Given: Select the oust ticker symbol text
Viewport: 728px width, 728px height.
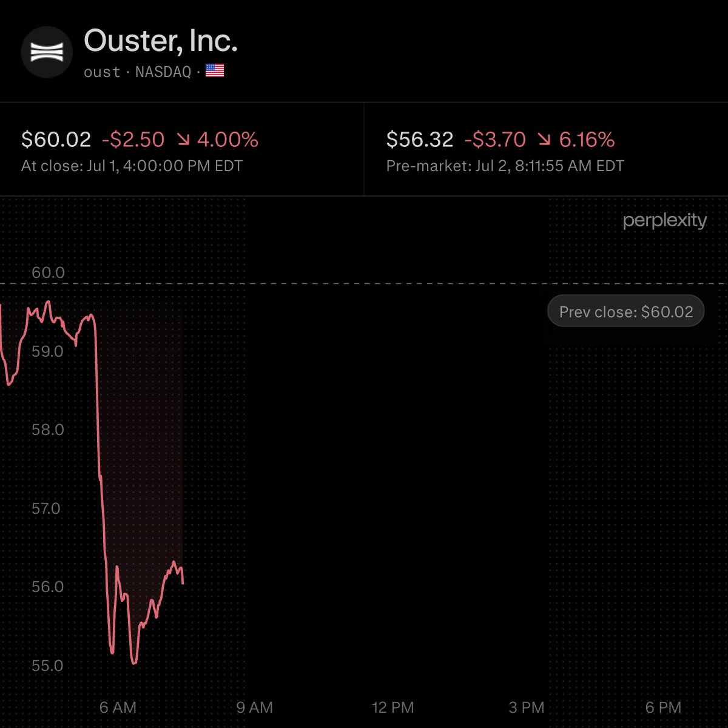Looking at the screenshot, I should coord(102,72).
